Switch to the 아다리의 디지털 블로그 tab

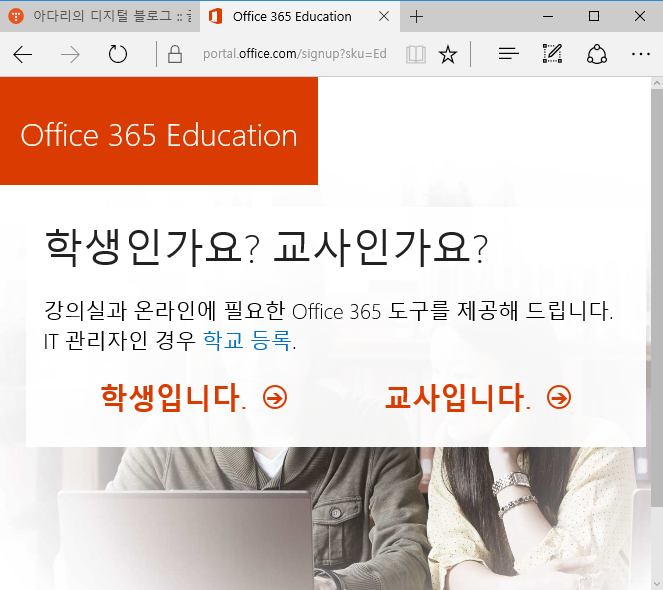100,16
